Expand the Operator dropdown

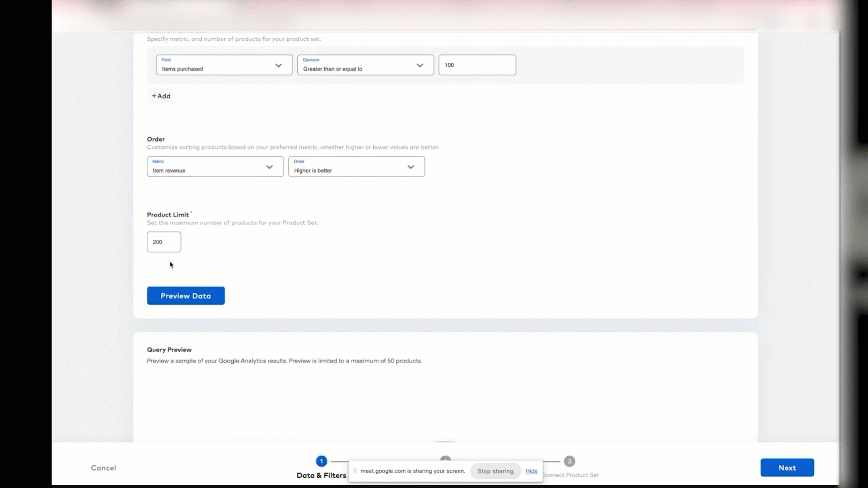[365, 65]
